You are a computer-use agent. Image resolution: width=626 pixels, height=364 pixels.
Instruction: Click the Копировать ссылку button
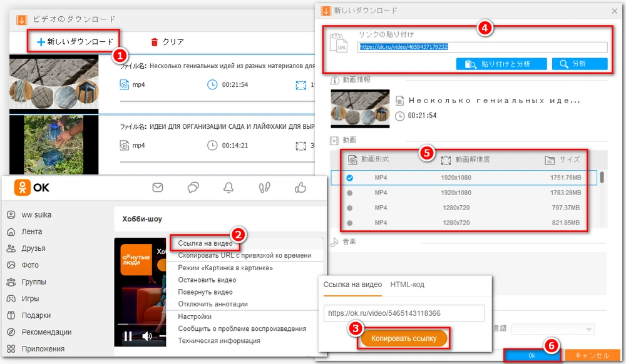[404, 338]
